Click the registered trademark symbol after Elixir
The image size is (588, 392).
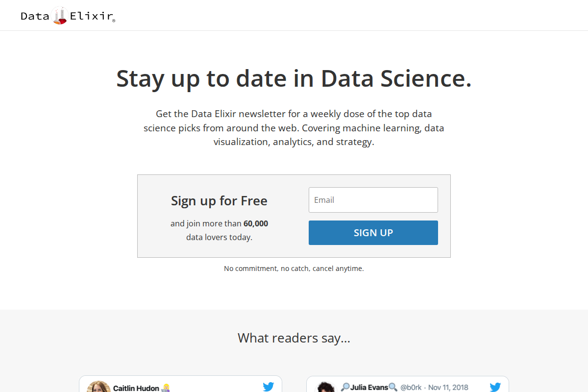pyautogui.click(x=114, y=20)
